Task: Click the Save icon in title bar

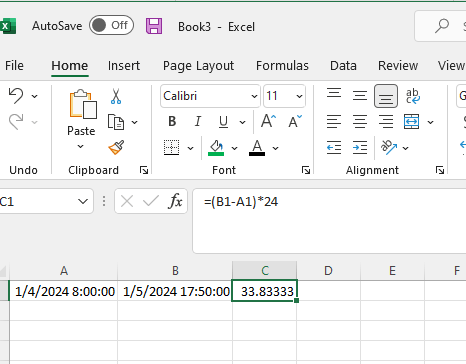Action: (x=154, y=26)
